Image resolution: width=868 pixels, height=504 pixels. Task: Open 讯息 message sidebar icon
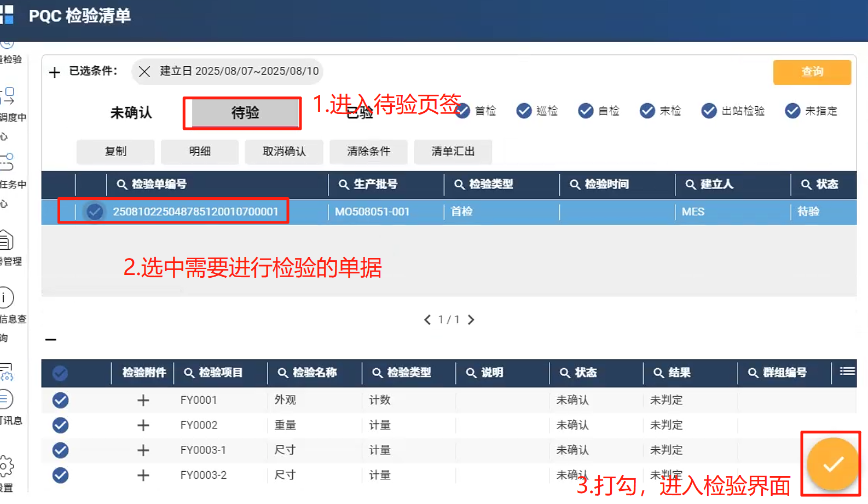pos(6,399)
